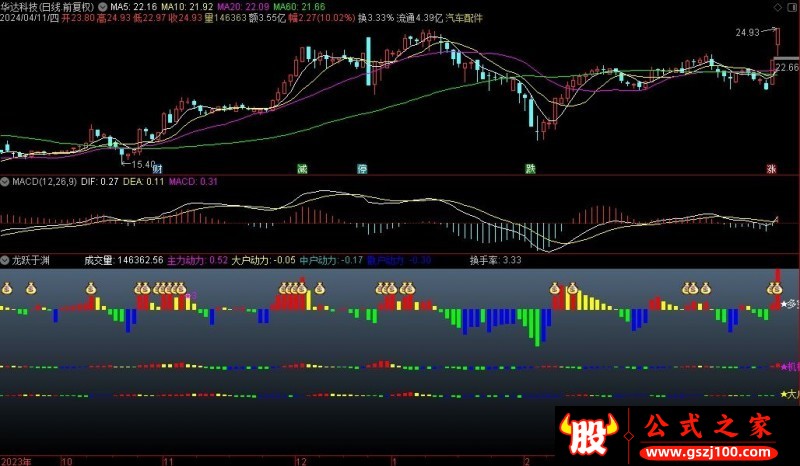Open the dropdown beside 华达科技(日线 前复权)
800x466 pixels.
[x=102, y=7]
